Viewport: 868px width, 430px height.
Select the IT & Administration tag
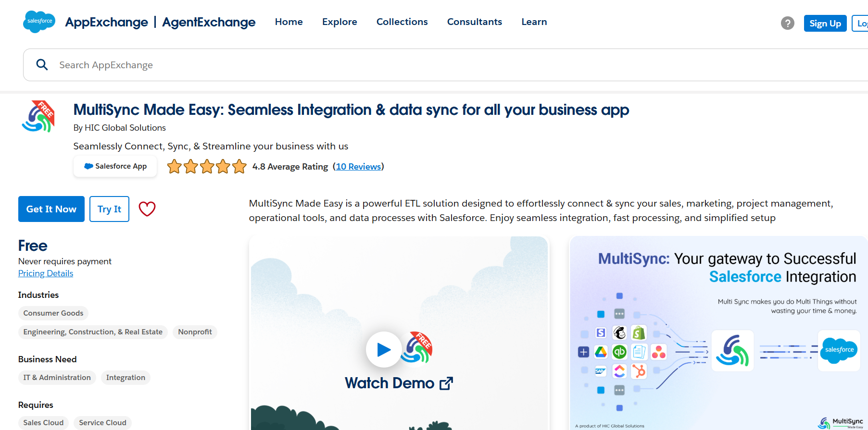(57, 378)
